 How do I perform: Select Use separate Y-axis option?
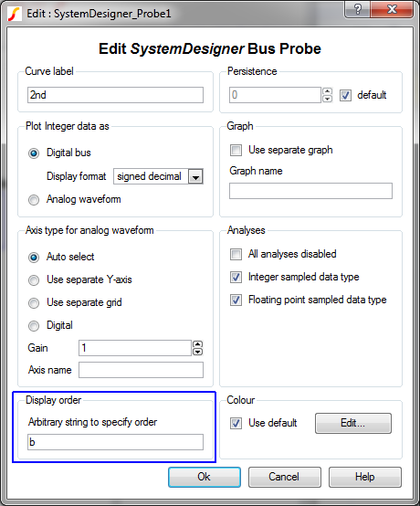[x=34, y=280]
